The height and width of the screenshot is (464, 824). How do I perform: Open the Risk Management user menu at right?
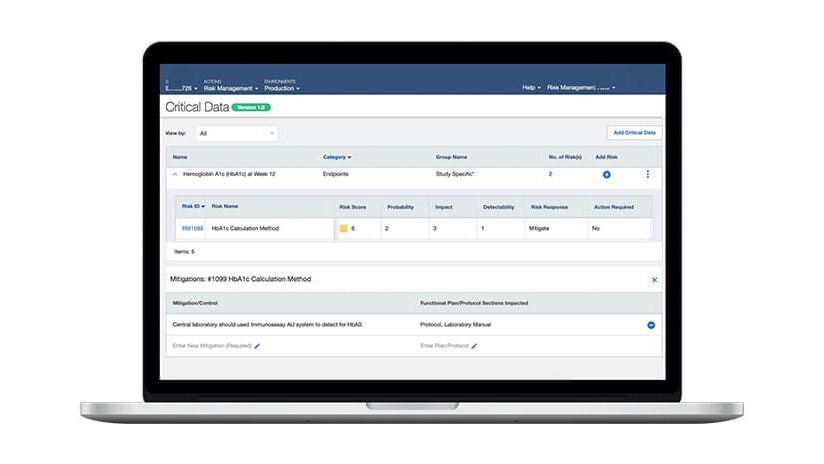coord(581,88)
